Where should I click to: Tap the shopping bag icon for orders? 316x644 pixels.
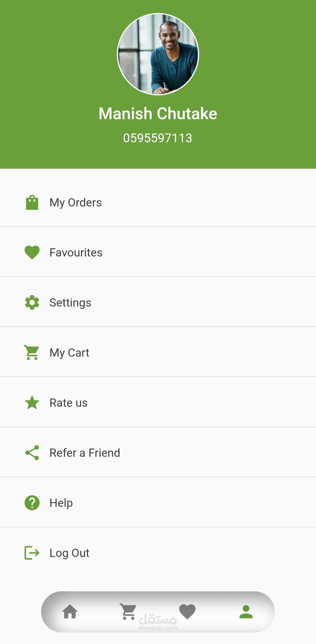(32, 203)
